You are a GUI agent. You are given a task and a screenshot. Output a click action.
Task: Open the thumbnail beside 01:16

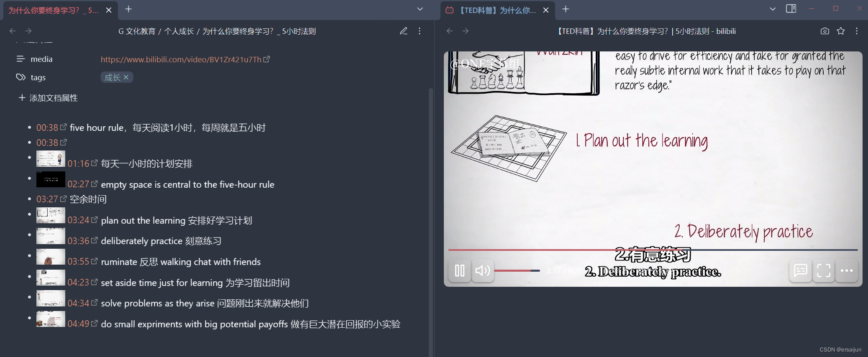(51, 158)
